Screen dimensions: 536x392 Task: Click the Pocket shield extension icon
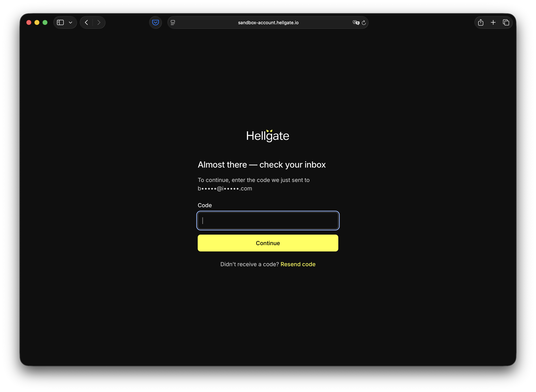click(155, 22)
